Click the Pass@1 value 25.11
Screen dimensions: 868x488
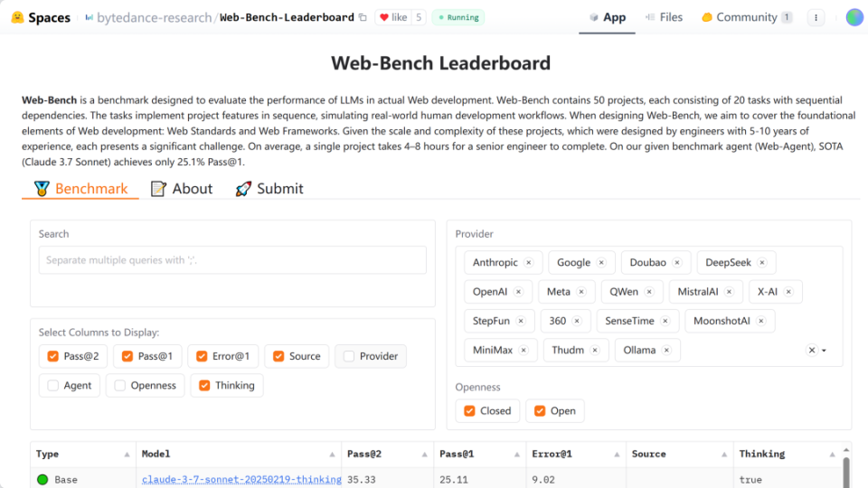pos(454,480)
